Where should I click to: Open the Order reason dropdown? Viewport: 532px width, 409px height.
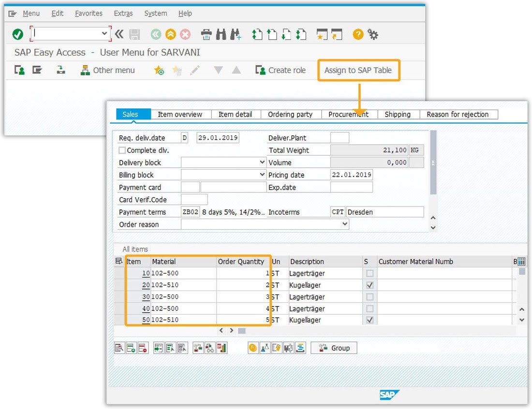click(345, 224)
